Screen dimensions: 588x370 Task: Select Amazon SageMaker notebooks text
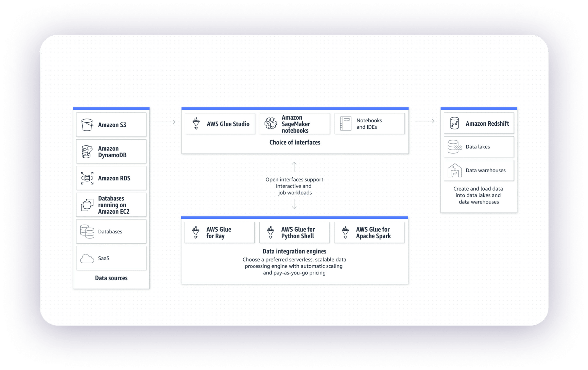pyautogui.click(x=296, y=124)
